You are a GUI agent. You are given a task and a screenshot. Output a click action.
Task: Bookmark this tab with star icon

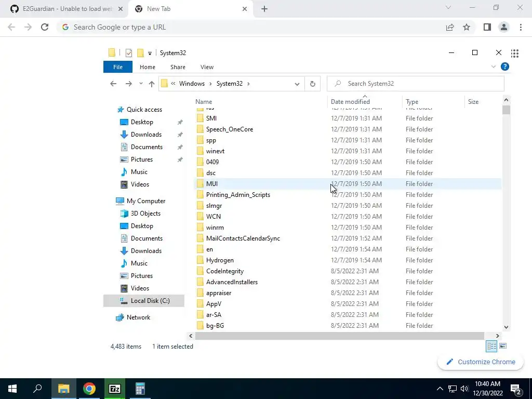467,27
